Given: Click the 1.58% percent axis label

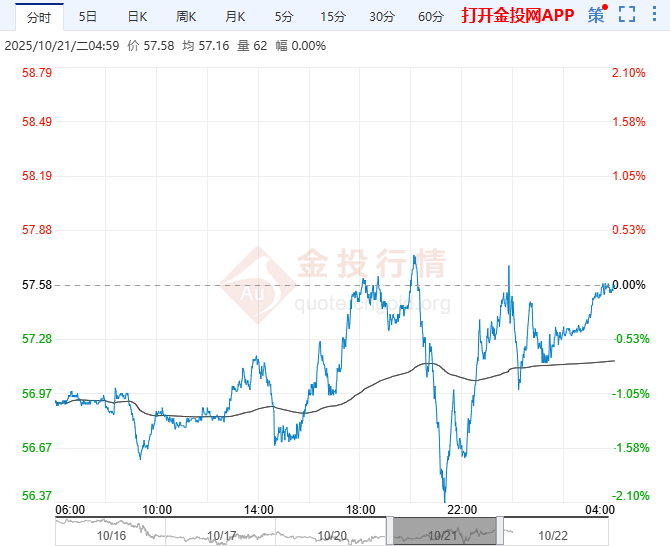Looking at the screenshot, I should pos(629,122).
